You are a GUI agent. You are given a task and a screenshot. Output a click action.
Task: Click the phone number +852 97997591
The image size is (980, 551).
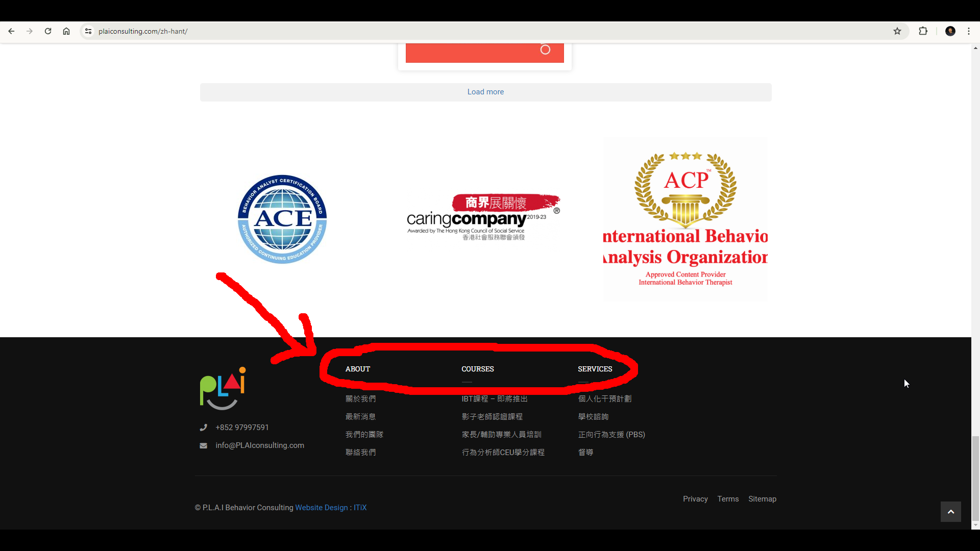coord(242,428)
